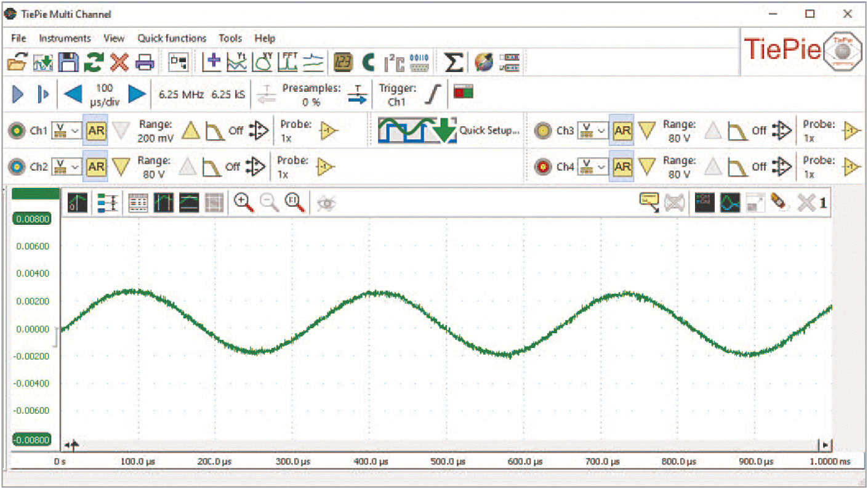Open a Yt graph

(x=237, y=62)
